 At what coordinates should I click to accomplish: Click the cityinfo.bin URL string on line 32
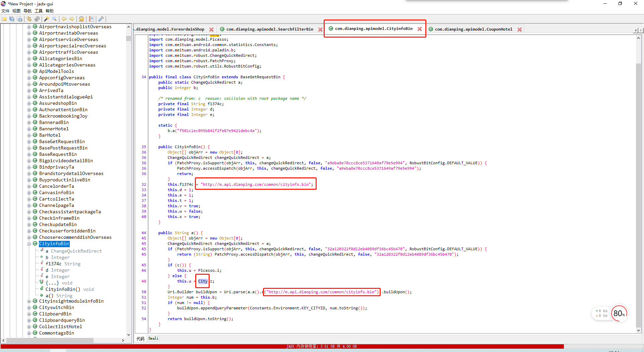tap(255, 184)
